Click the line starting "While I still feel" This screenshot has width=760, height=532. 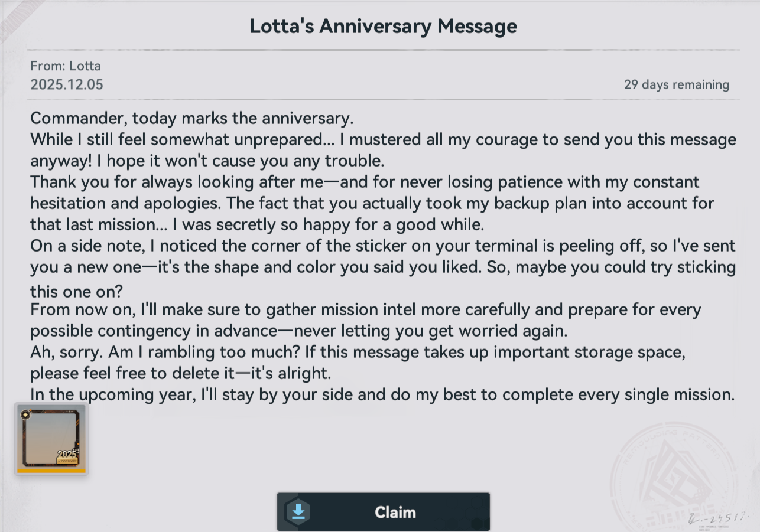coord(383,139)
